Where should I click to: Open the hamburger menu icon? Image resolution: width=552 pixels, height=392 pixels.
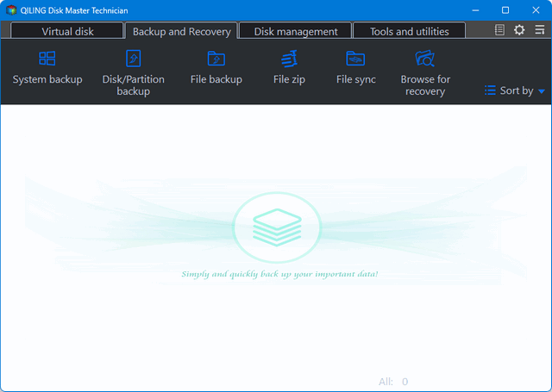[540, 30]
